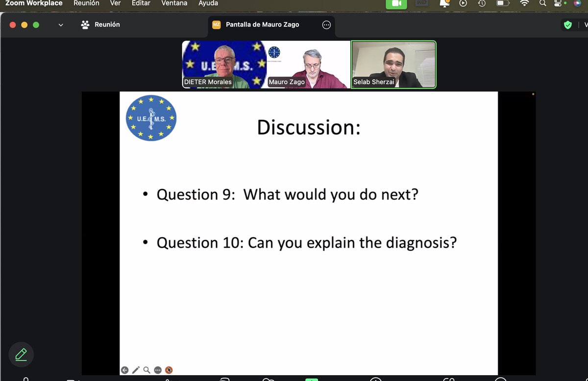Open the Editar menu
This screenshot has height=381, width=588.
(141, 3)
